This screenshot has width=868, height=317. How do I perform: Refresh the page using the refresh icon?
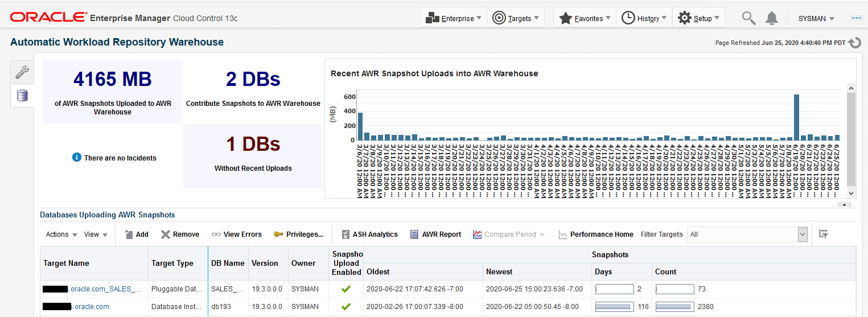pyautogui.click(x=855, y=43)
